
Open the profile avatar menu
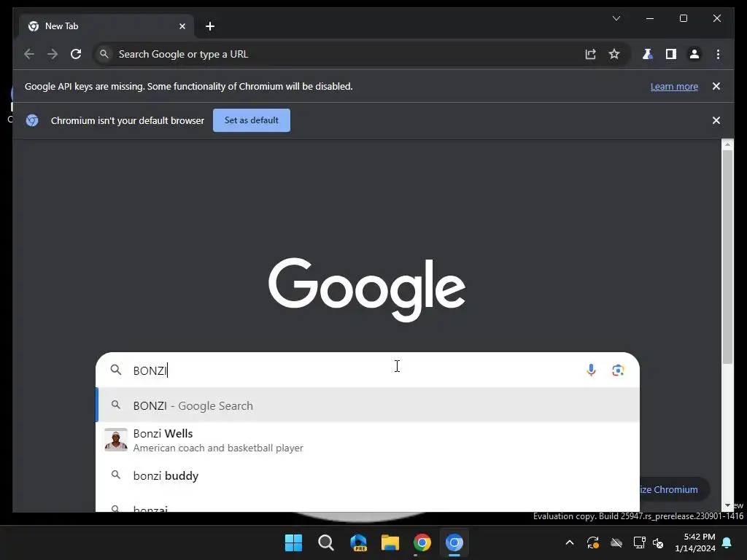694,54
